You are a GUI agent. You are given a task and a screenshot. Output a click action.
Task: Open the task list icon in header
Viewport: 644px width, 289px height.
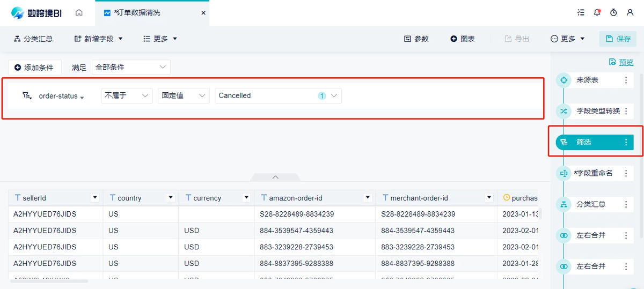[581, 12]
